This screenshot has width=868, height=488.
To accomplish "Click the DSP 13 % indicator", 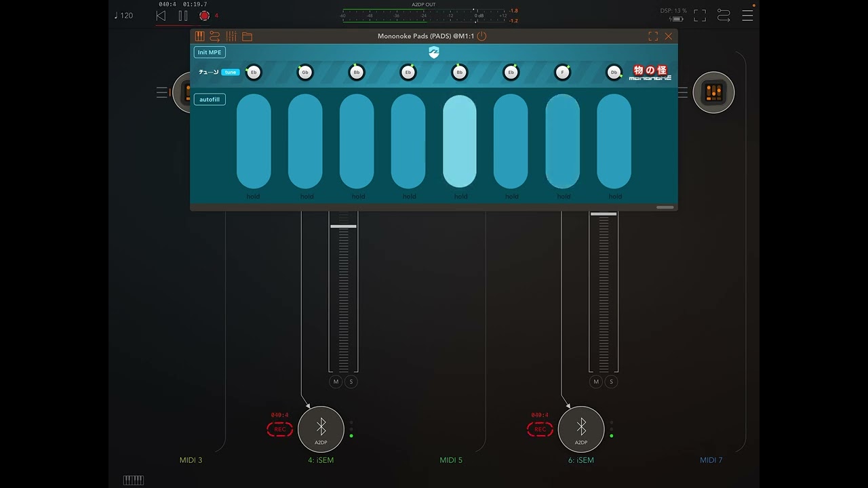I will pos(673,11).
